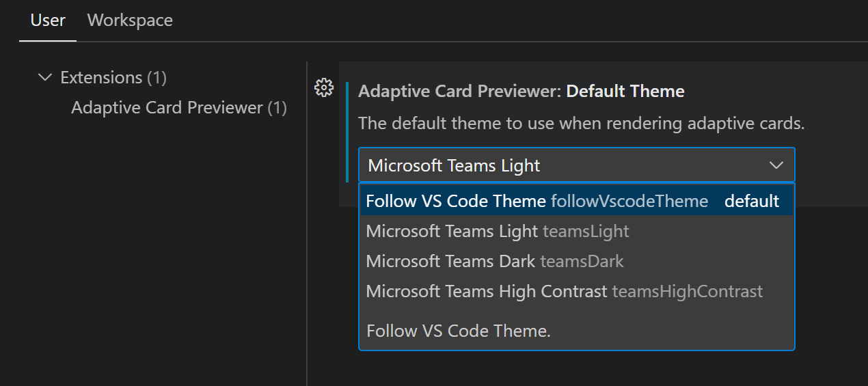The image size is (868, 386).
Task: Choose the Microsoft Teams Dark option
Action: 450,261
